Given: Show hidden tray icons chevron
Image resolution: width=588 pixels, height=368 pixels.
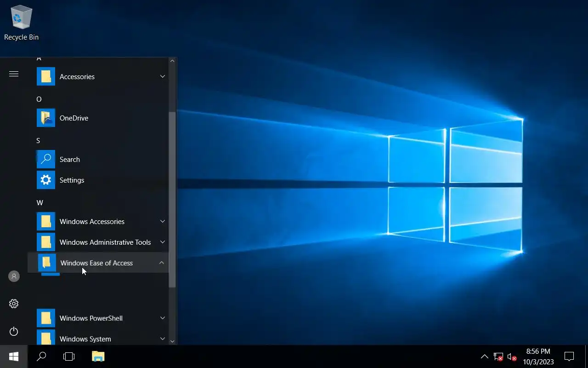Looking at the screenshot, I should click(x=484, y=356).
